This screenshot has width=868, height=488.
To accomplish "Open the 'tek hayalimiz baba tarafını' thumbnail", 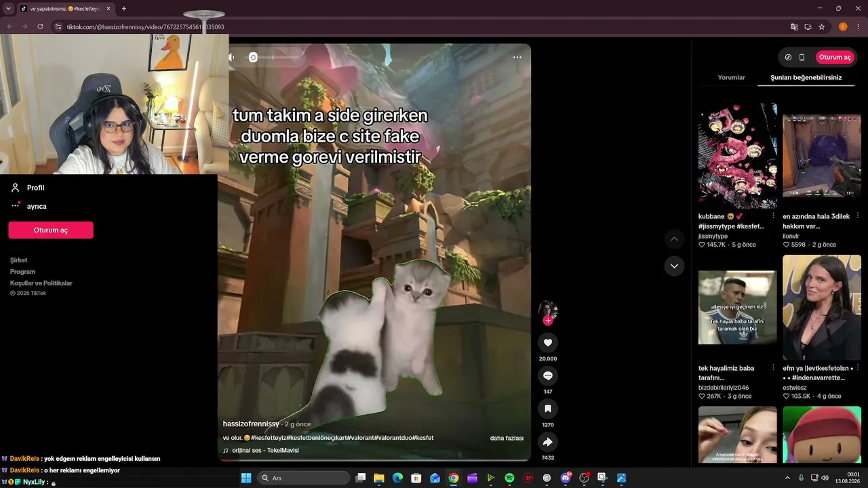I will [738, 307].
